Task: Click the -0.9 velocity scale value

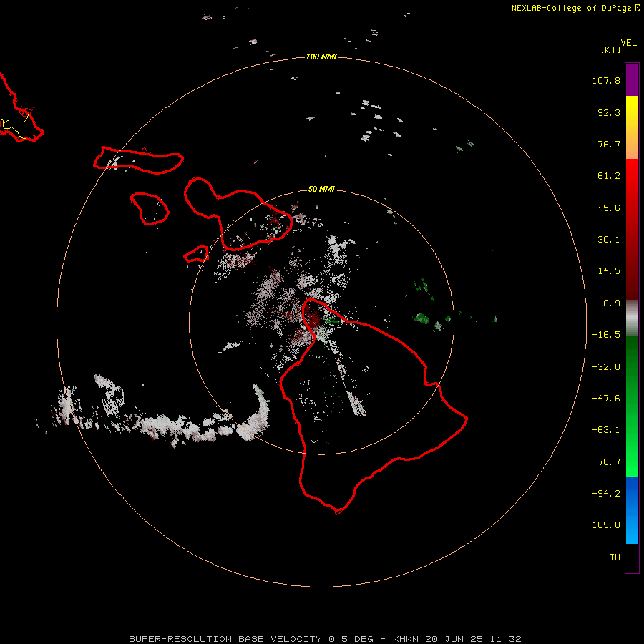Action: click(609, 303)
